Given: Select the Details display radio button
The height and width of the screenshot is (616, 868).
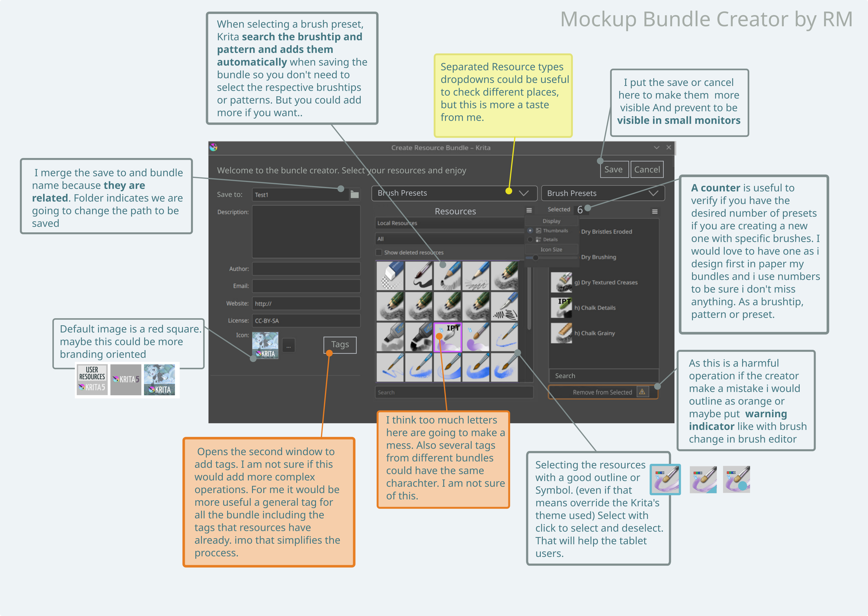Looking at the screenshot, I should (530, 239).
